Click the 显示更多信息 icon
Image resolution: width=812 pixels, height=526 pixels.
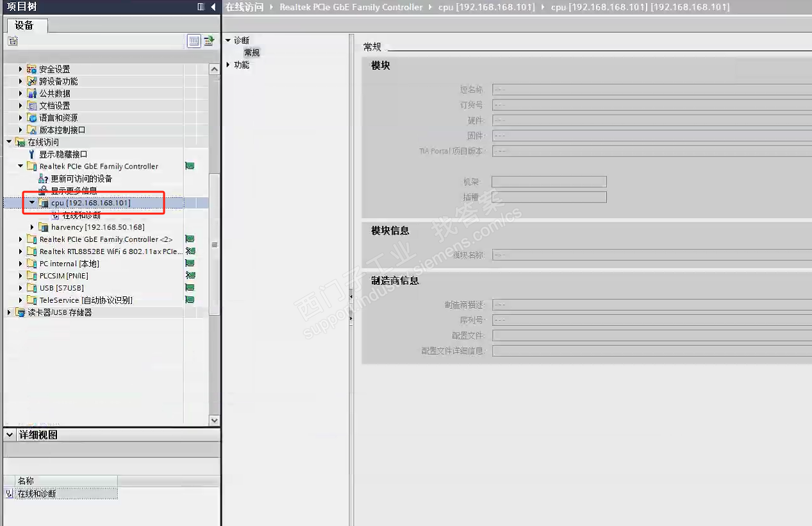point(44,191)
